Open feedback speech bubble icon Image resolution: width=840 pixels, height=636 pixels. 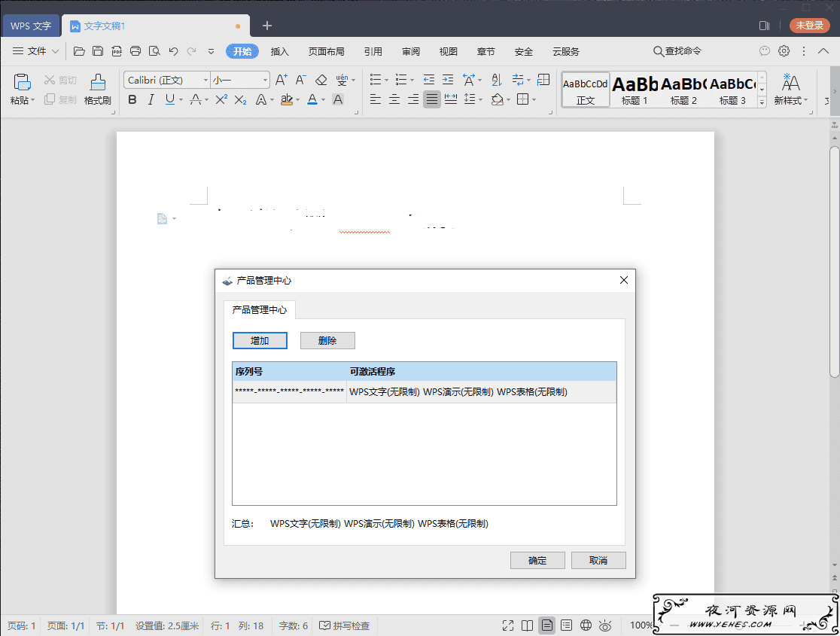click(x=765, y=51)
